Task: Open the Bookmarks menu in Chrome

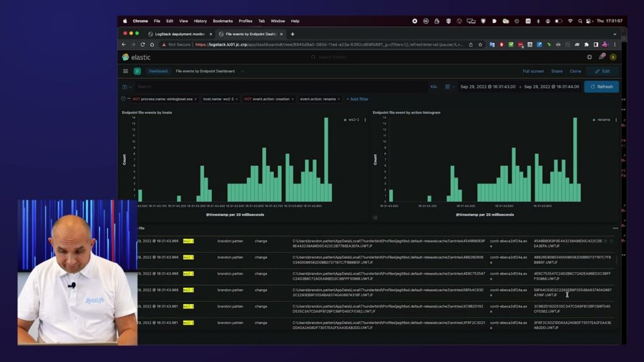Action: click(223, 21)
